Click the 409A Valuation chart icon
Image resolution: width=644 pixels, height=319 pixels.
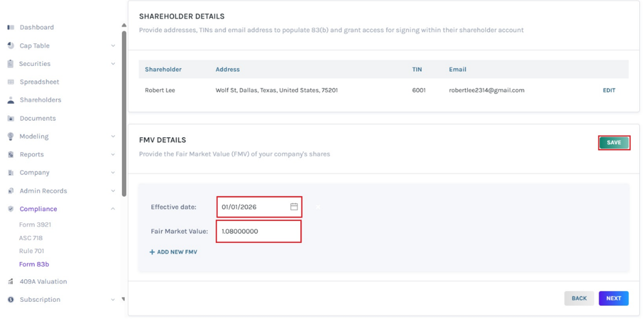click(11, 281)
